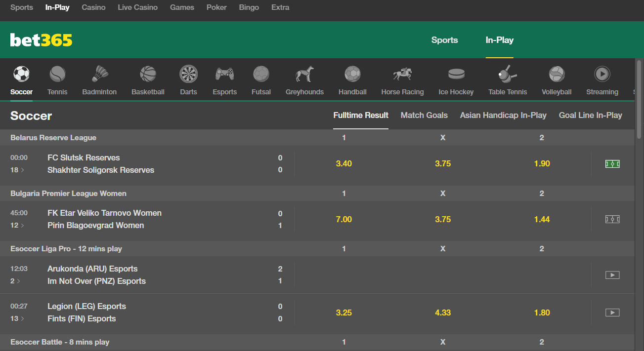Switch to Asian Handicap In-Play tab
644x351 pixels.
point(503,116)
